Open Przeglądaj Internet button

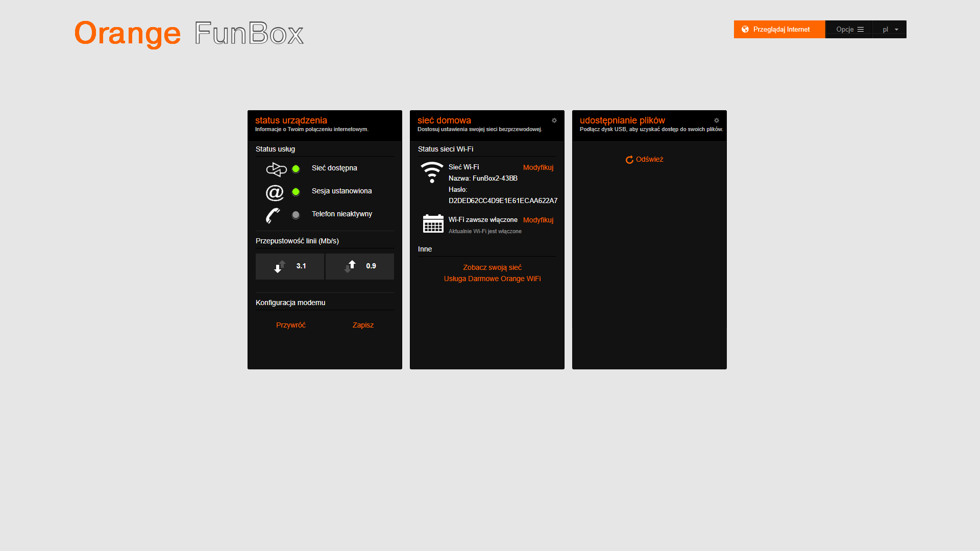(779, 30)
